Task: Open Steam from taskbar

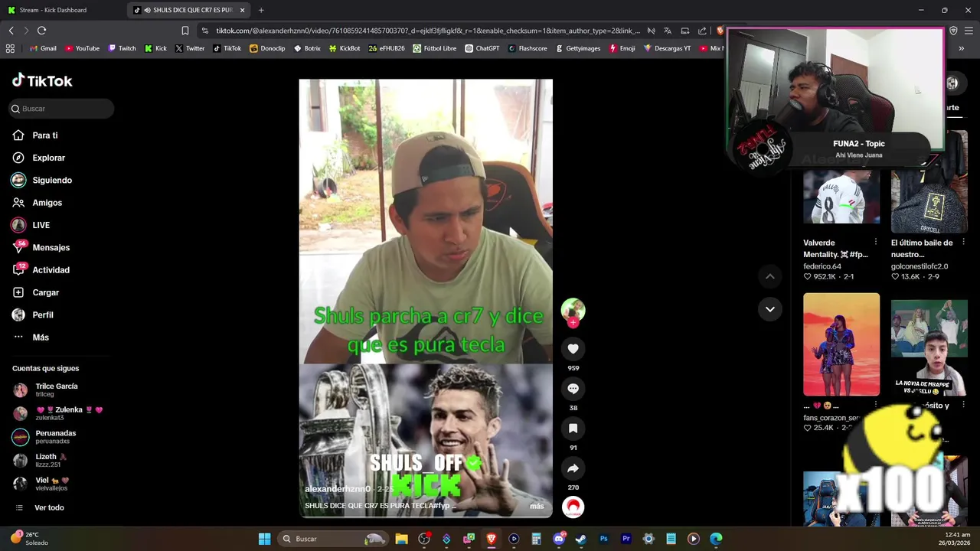Action: tap(581, 539)
